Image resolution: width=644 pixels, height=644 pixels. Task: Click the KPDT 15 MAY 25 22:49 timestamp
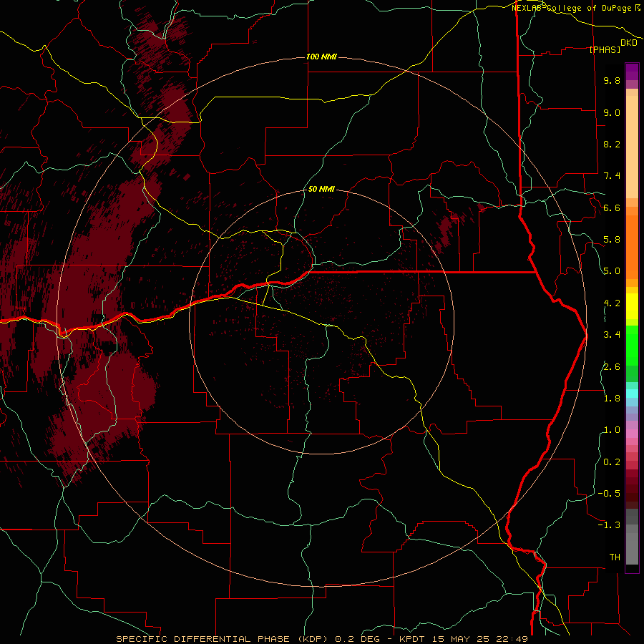tap(463, 639)
